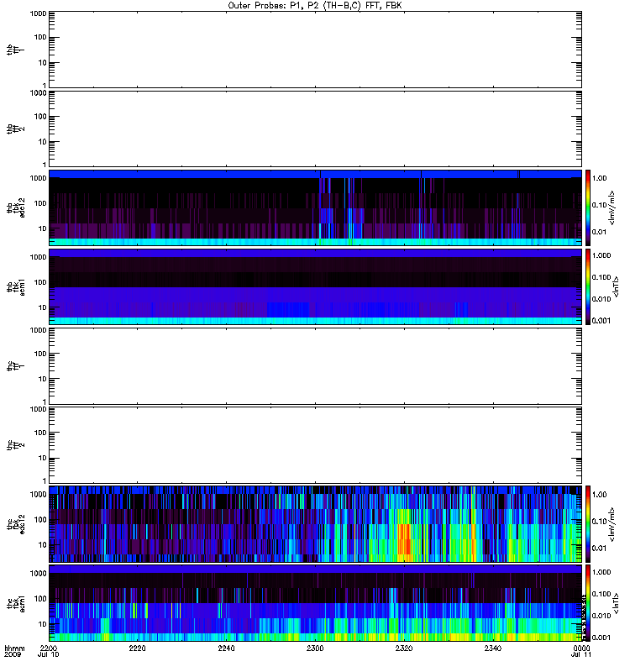Click the '2200' time axis label
Image resolution: width=630 pixels, height=672 pixels.
tap(48, 648)
